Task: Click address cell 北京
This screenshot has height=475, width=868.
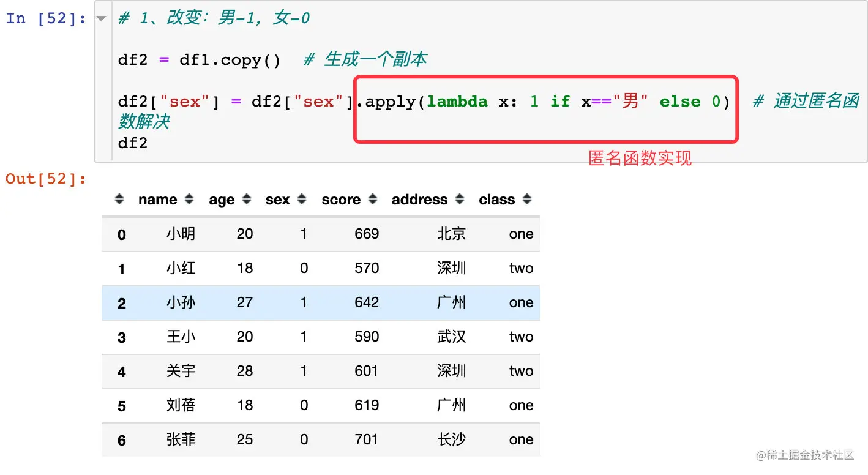Action: pos(452,234)
